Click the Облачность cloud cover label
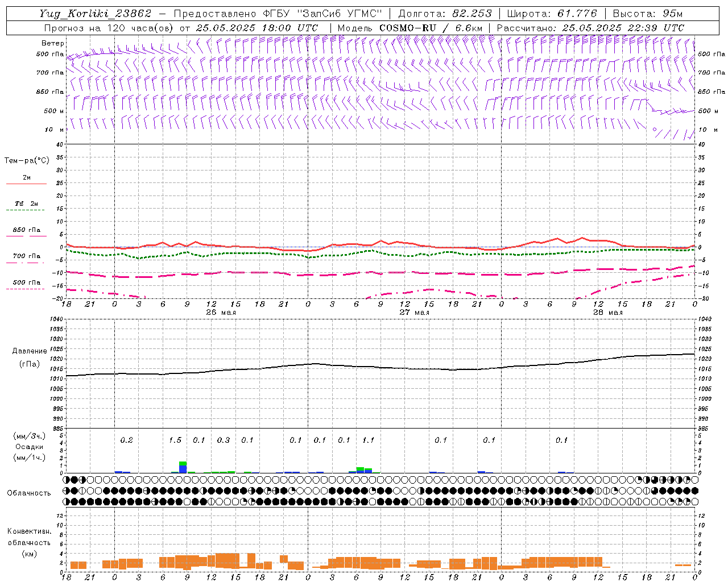Viewport: 728px width, 582px height. tap(29, 493)
